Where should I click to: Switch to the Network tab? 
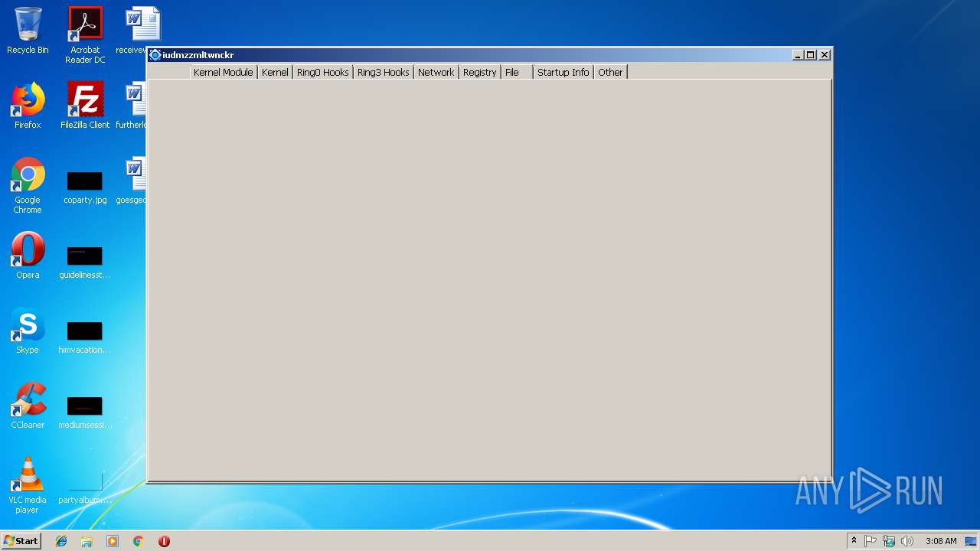[x=436, y=72]
